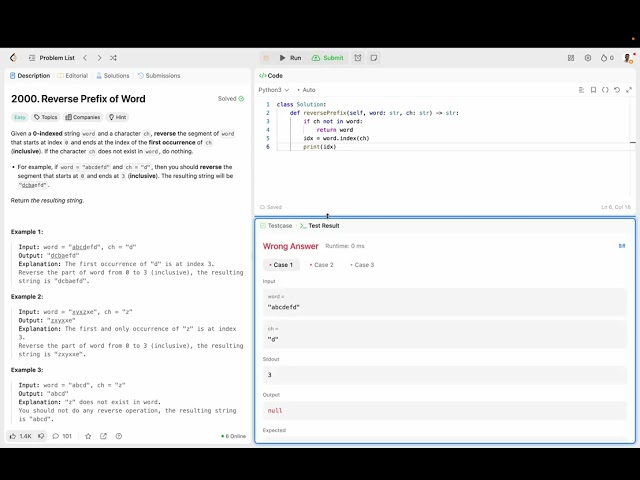Screen dimensions: 640x480
Task: Click the debugger icon left of Run
Action: pyautogui.click(x=266, y=58)
